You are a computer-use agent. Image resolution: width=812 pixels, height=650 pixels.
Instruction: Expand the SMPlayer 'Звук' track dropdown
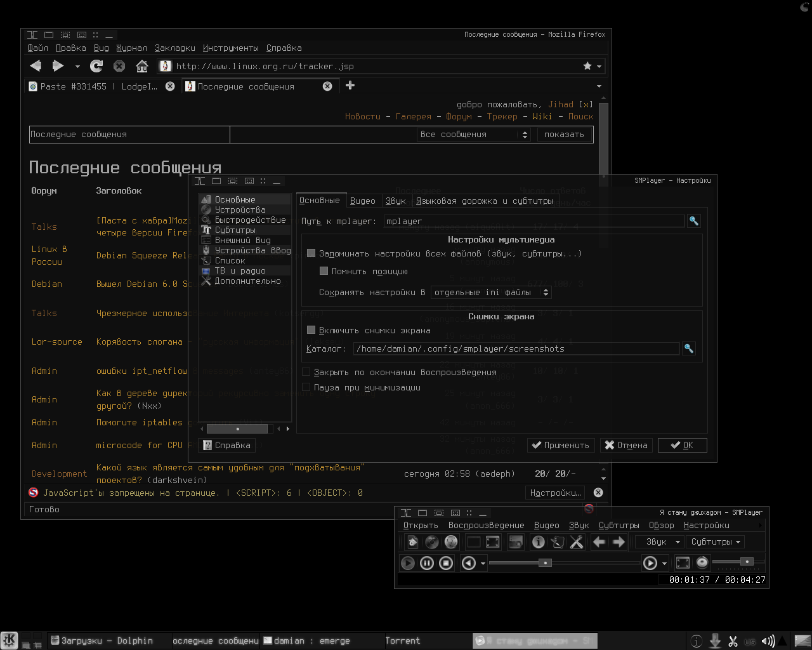pos(660,541)
